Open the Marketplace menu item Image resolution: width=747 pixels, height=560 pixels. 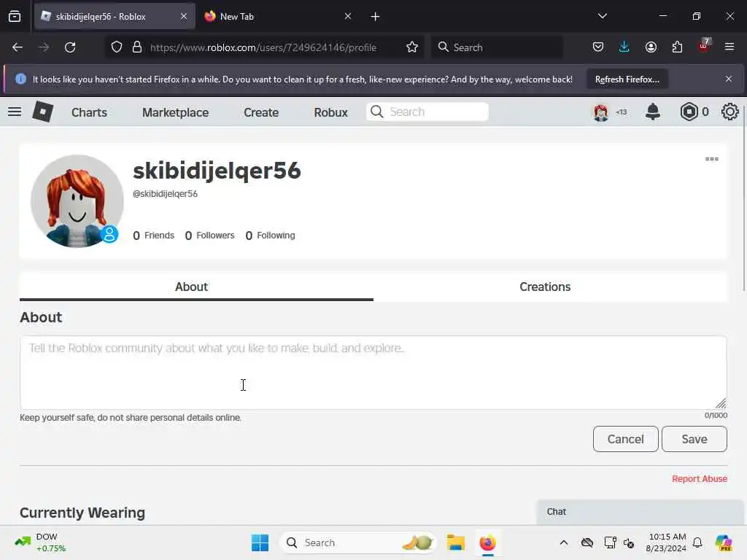(x=175, y=112)
